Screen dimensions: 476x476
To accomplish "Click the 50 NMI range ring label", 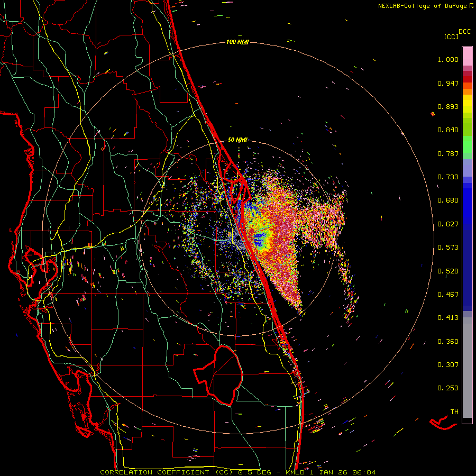I will point(237,140).
